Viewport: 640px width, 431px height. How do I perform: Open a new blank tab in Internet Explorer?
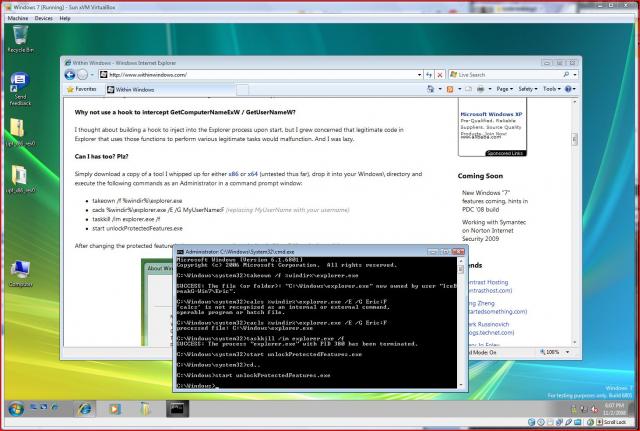[242, 89]
